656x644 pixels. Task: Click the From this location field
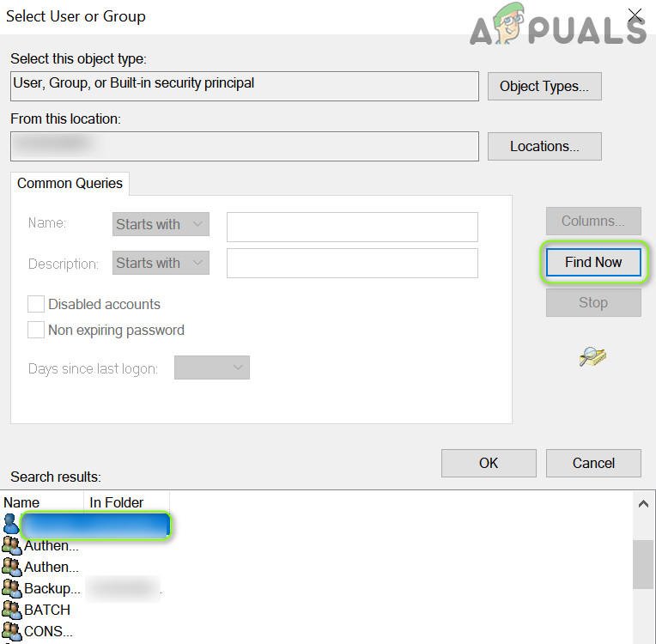click(x=245, y=147)
